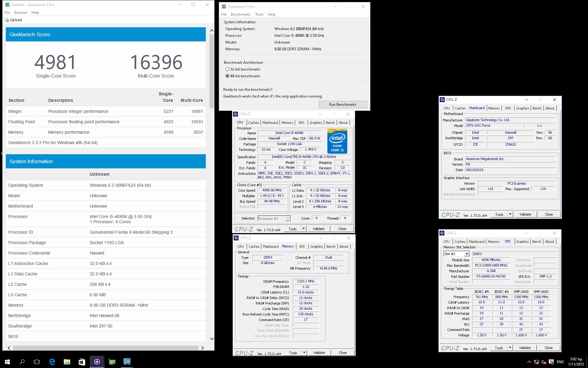Image resolution: width=588 pixels, height=368 pixels.
Task: Expand Tools arrow in CPU-Z Memory window
Action: click(x=304, y=353)
